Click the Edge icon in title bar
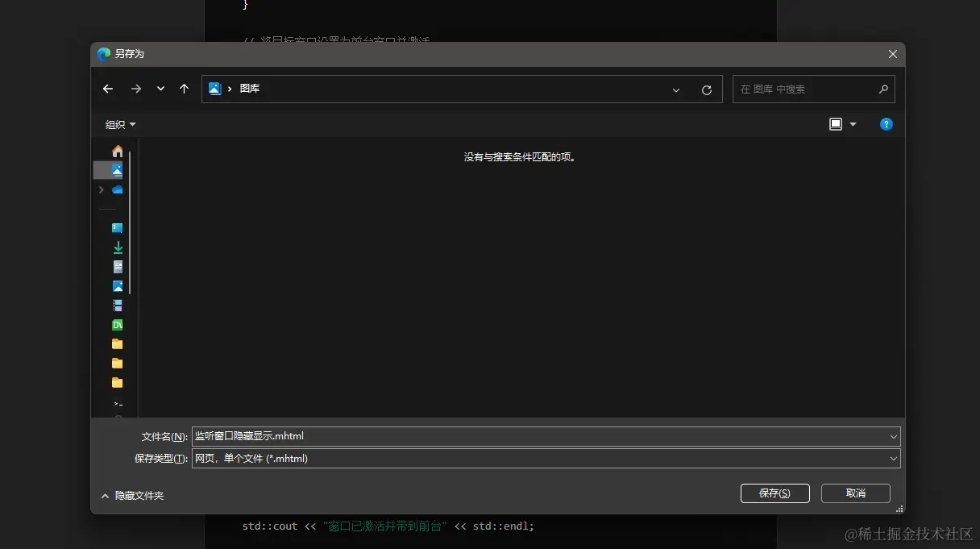Viewport: 980px width, 549px height. tap(103, 54)
